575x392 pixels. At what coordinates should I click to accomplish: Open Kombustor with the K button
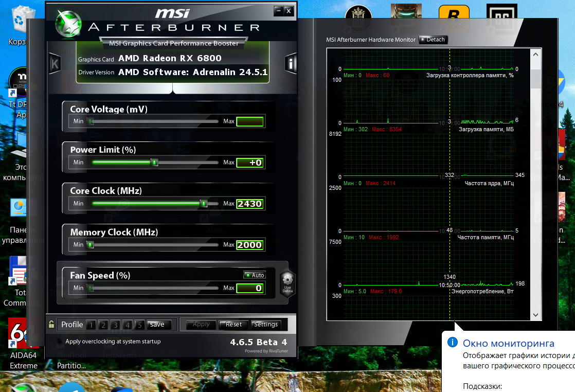(55, 63)
